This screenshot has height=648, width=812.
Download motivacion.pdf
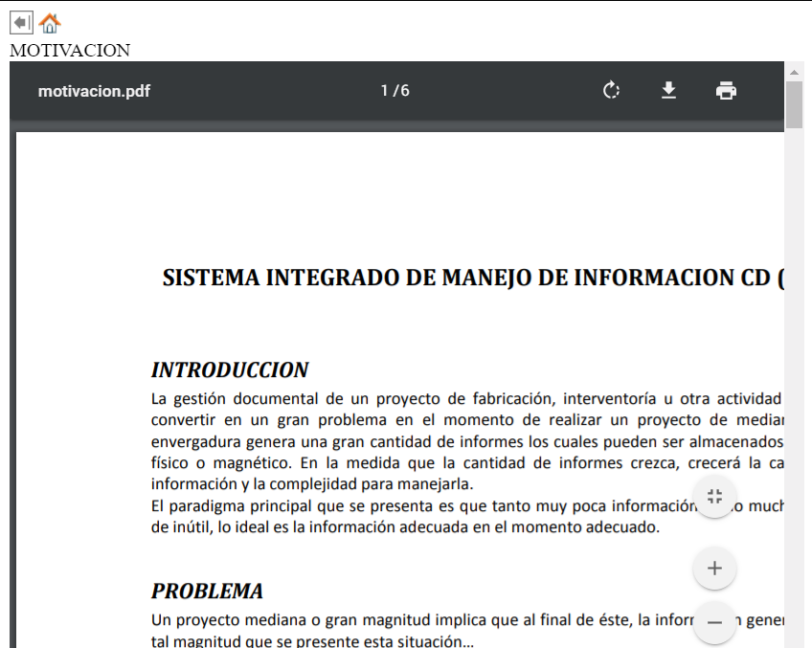(669, 91)
